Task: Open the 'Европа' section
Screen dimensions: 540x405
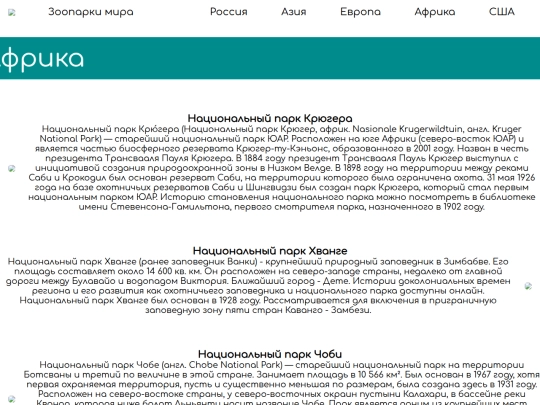Action: [x=360, y=12]
